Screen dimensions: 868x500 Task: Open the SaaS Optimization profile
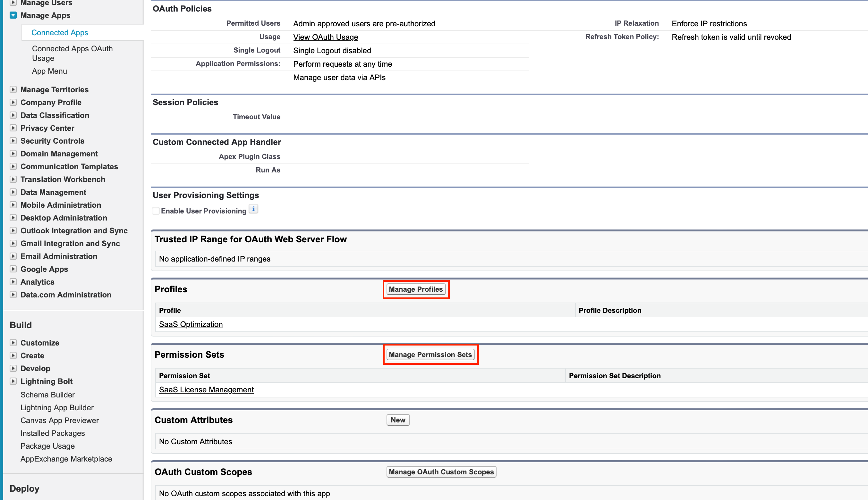click(x=191, y=324)
